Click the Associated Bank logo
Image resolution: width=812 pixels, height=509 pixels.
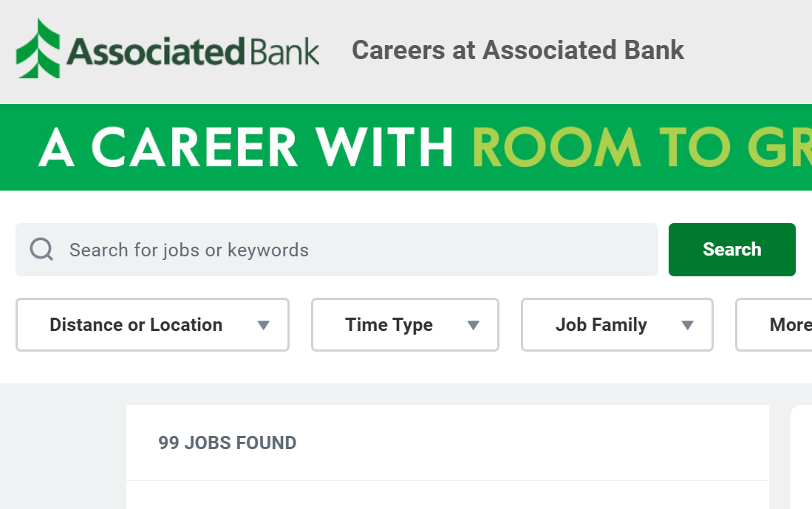point(166,49)
